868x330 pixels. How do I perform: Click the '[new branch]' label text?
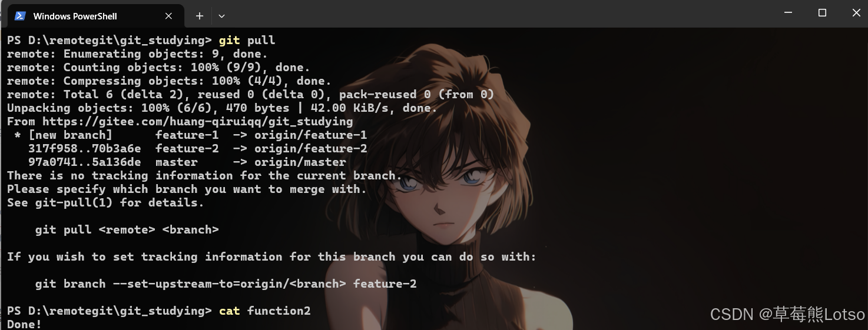(70, 135)
